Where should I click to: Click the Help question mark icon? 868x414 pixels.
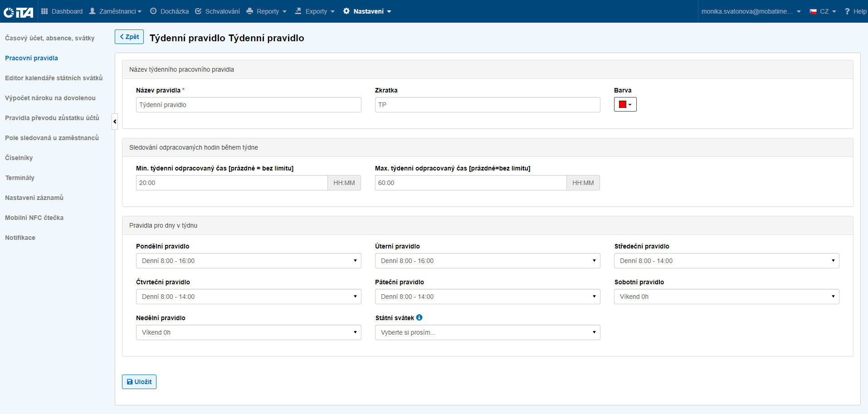tap(847, 11)
